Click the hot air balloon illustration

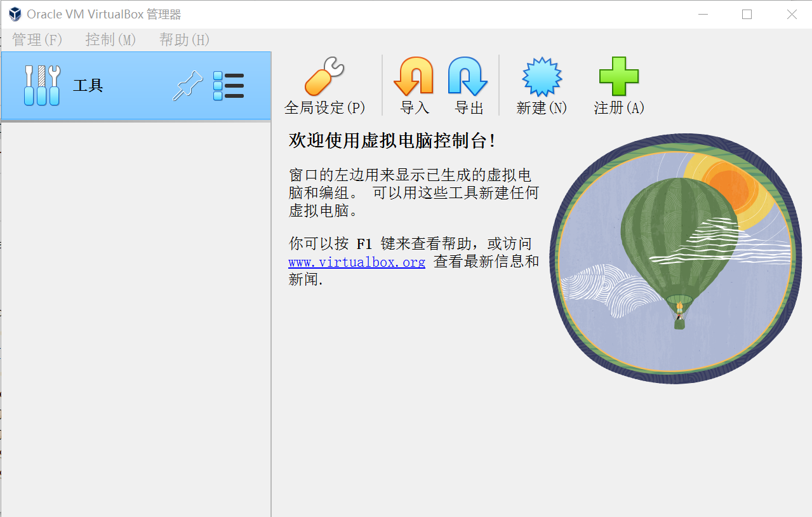tap(676, 258)
